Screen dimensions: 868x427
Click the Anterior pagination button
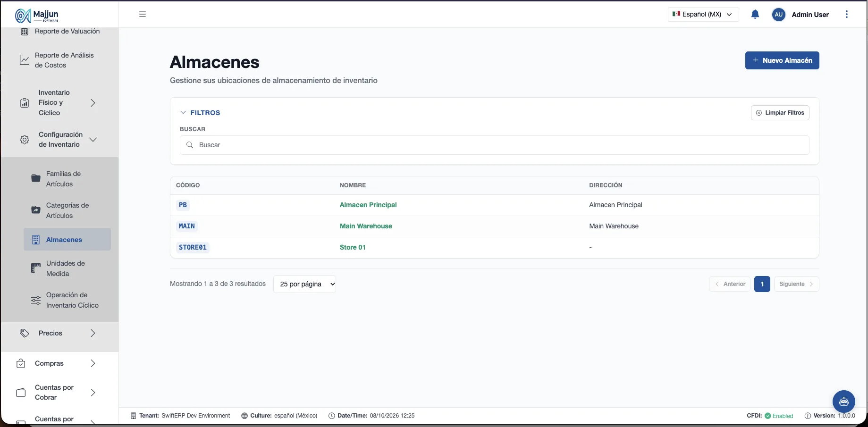pyautogui.click(x=730, y=284)
